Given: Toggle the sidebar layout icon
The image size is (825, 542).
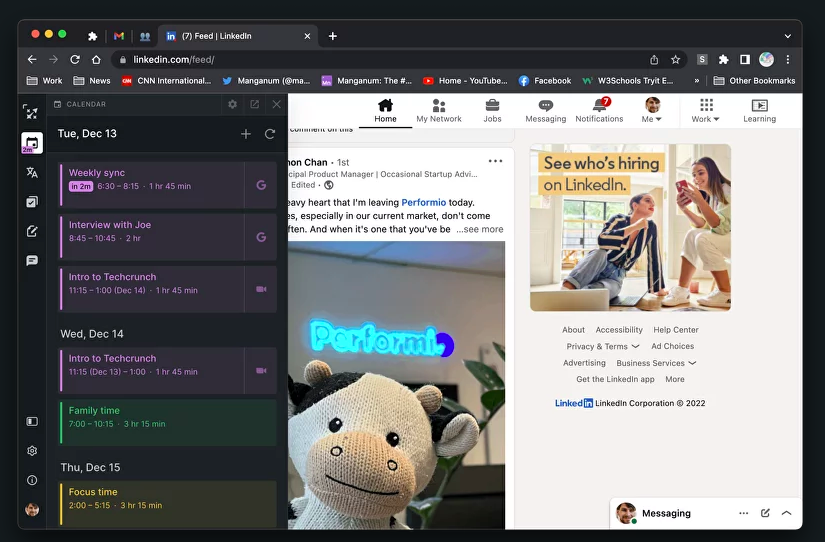Looking at the screenshot, I should point(32,421).
